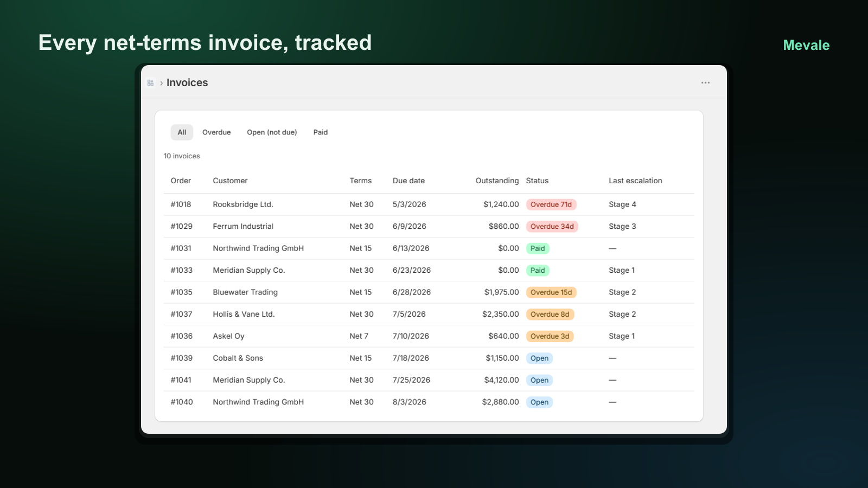Click the $2,880.00 outstanding amount
Screen dimensions: 868x488
click(x=501, y=402)
